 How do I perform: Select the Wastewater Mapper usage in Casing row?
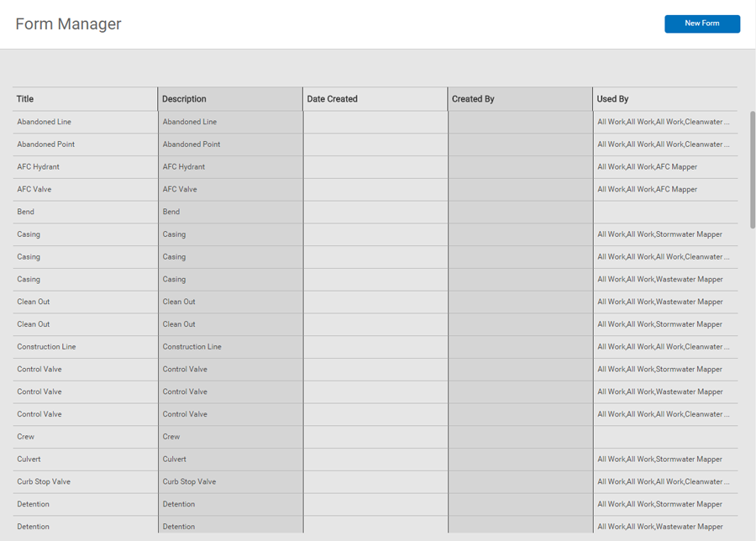[x=660, y=279]
